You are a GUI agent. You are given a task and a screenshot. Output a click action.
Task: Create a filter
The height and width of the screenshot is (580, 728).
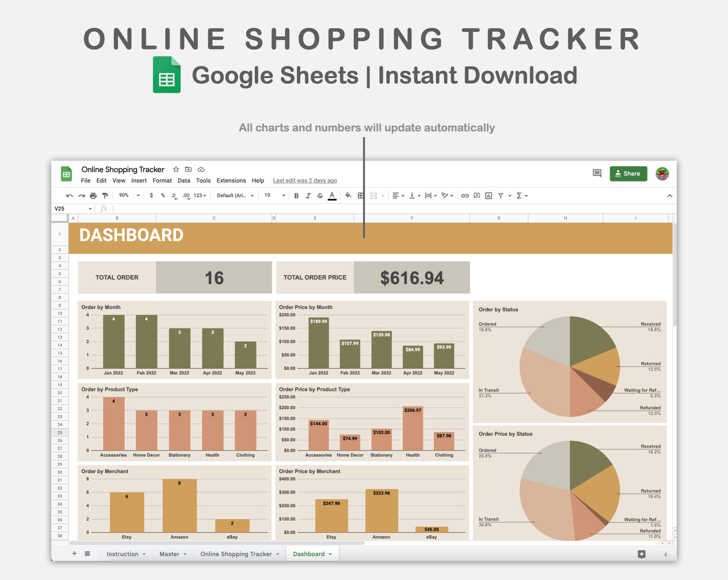tap(501, 195)
